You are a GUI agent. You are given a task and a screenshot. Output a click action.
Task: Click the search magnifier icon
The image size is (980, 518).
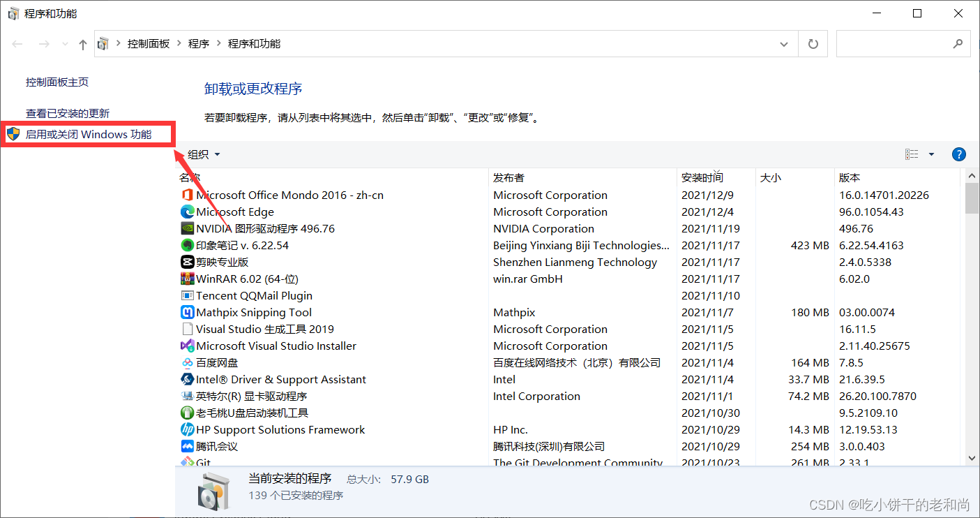[958, 43]
